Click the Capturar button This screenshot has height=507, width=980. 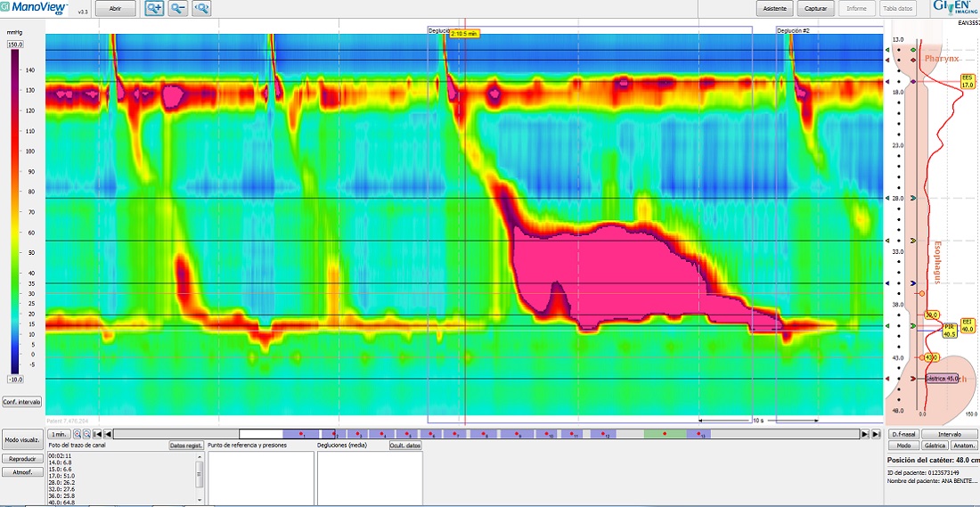pyautogui.click(x=815, y=9)
